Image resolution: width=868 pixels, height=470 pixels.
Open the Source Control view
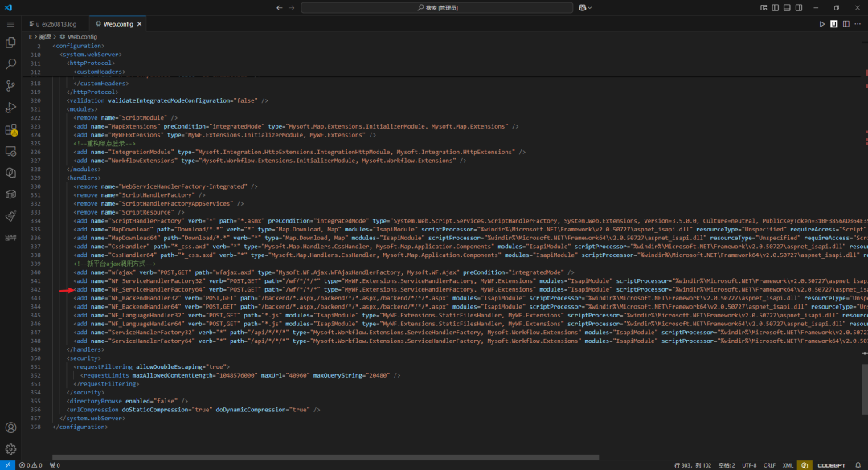[x=10, y=86]
